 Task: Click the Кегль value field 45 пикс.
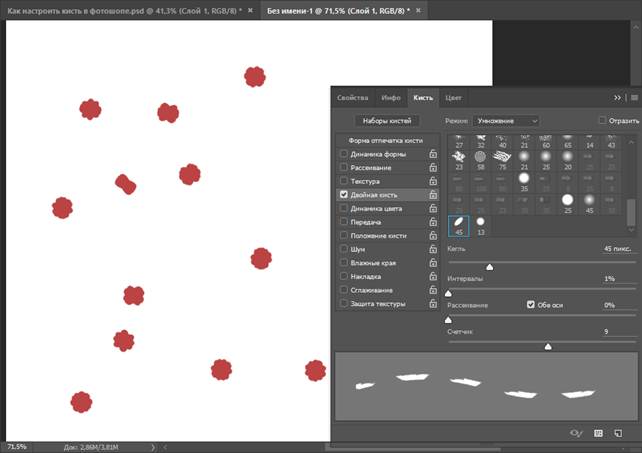point(617,249)
